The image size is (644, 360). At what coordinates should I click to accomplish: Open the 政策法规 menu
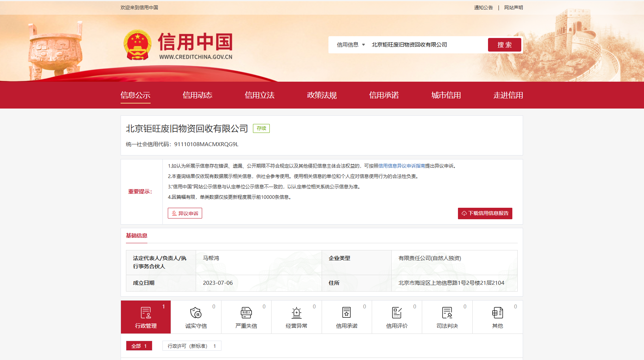[322, 95]
